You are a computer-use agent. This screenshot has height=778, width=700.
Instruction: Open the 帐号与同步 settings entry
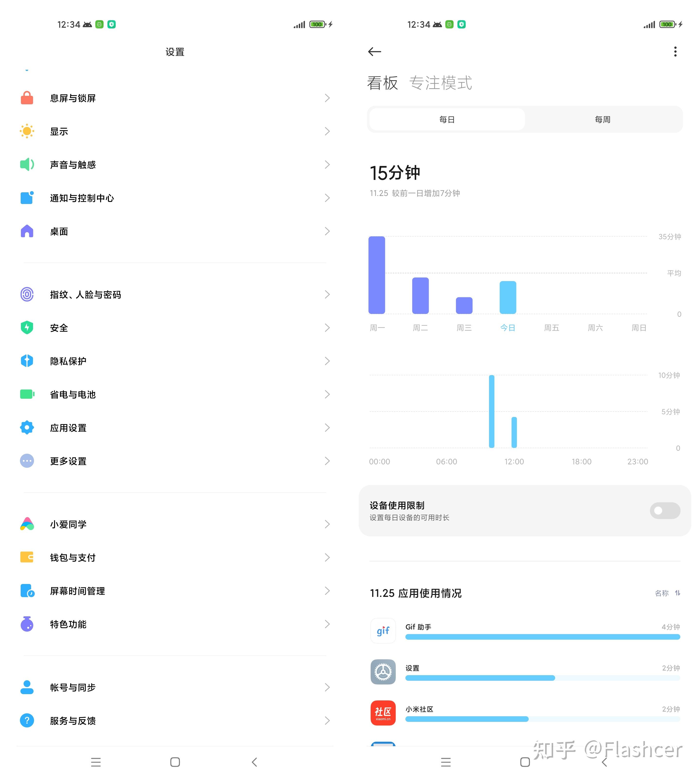click(73, 687)
